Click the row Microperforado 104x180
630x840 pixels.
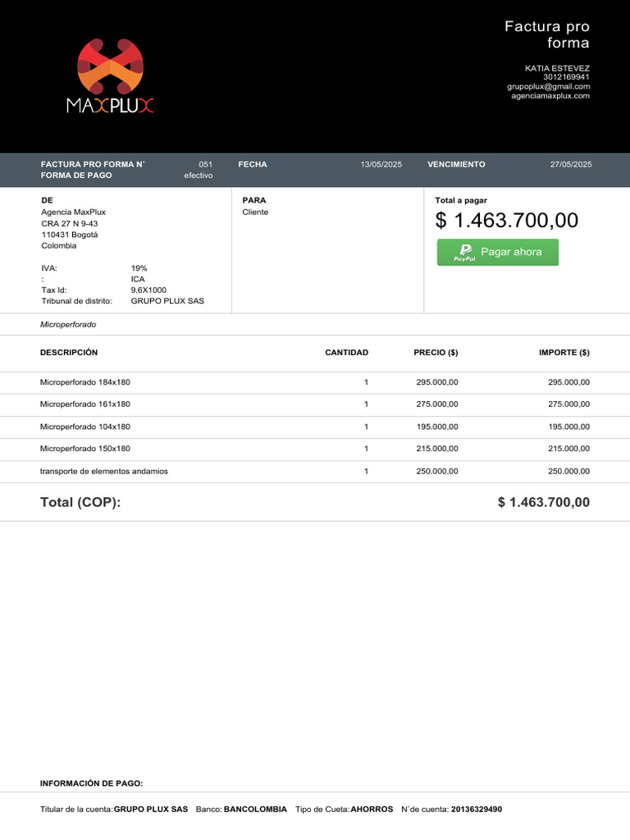pyautogui.click(x=315, y=427)
